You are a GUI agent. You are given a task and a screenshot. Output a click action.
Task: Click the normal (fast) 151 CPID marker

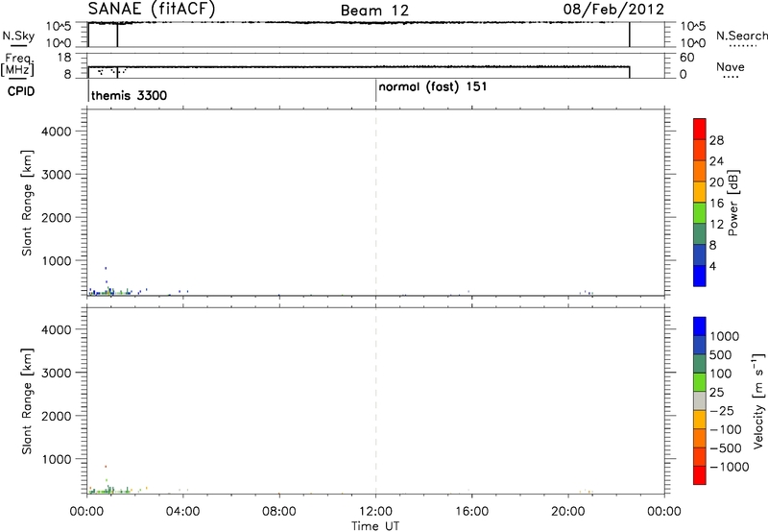[433, 86]
